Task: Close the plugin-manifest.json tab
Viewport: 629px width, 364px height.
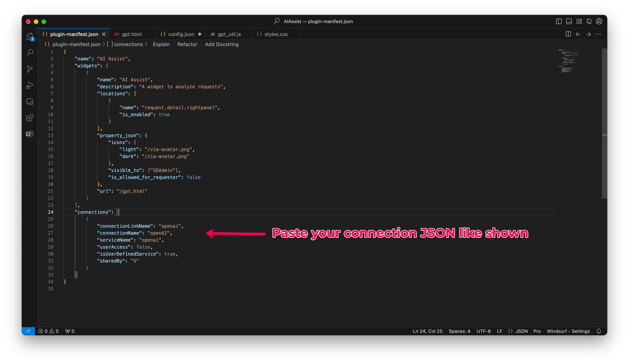Action: [x=104, y=34]
